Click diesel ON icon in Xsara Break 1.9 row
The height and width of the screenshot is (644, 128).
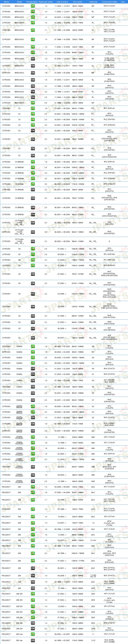(33, 424)
